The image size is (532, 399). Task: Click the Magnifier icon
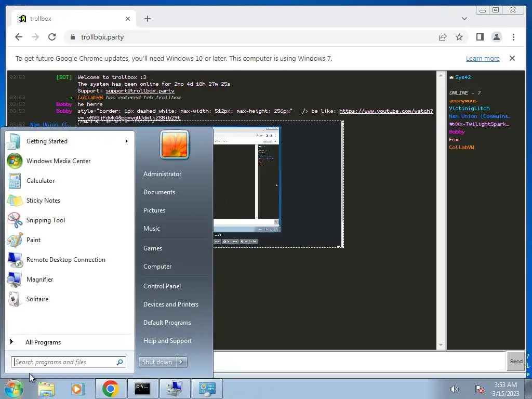click(x=15, y=280)
